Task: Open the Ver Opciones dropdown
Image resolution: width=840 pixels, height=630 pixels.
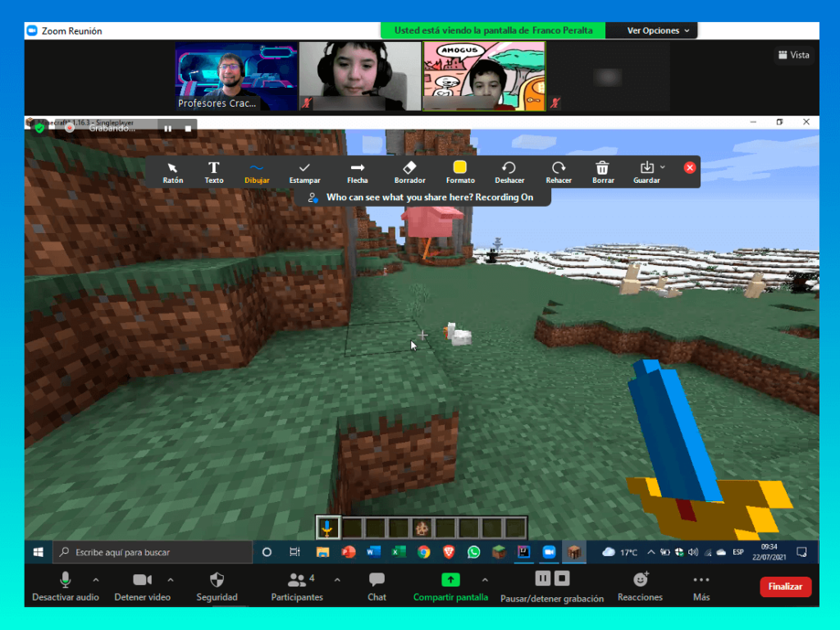Action: (660, 30)
